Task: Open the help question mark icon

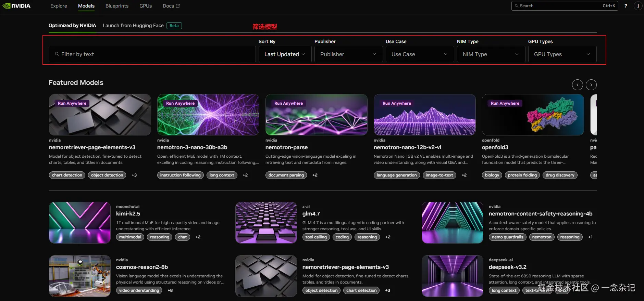Action: coord(626,6)
